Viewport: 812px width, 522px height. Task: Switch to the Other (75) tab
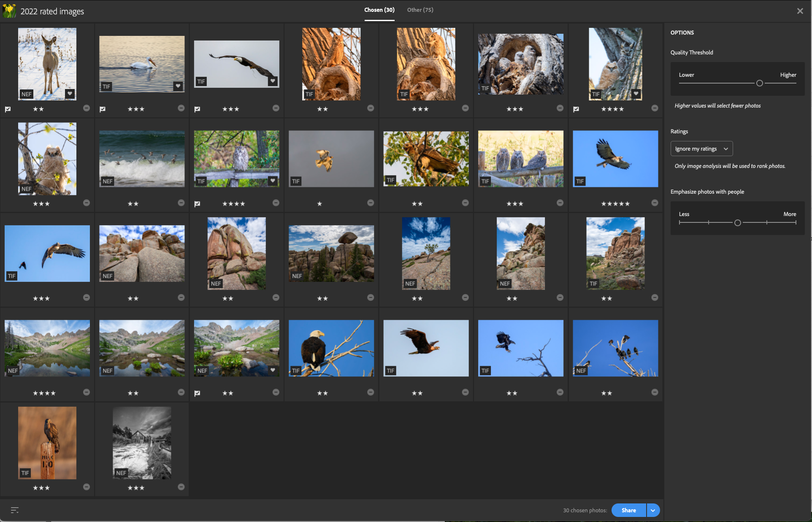[x=420, y=10]
